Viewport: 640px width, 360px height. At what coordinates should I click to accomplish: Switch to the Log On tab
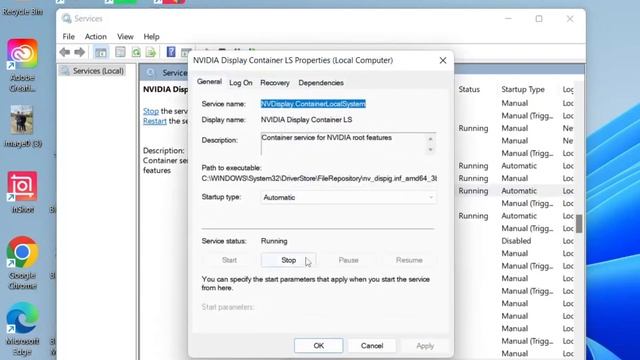click(x=240, y=82)
